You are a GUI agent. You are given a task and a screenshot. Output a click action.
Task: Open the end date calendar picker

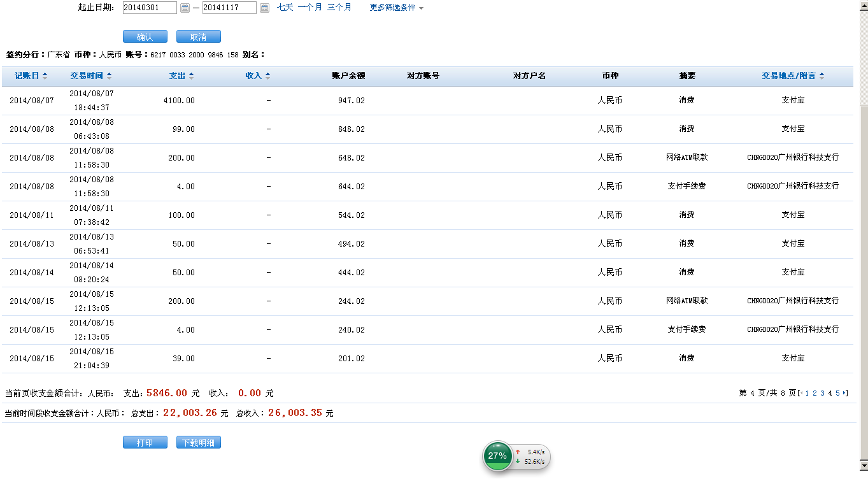point(264,8)
